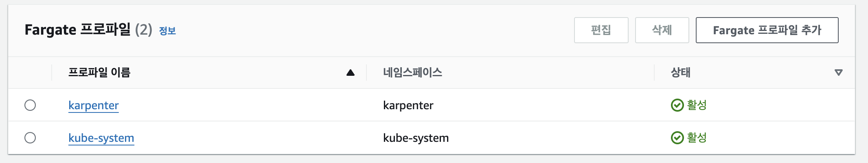Select the karpenter profile radio button
The image size is (868, 163).
[x=30, y=105]
